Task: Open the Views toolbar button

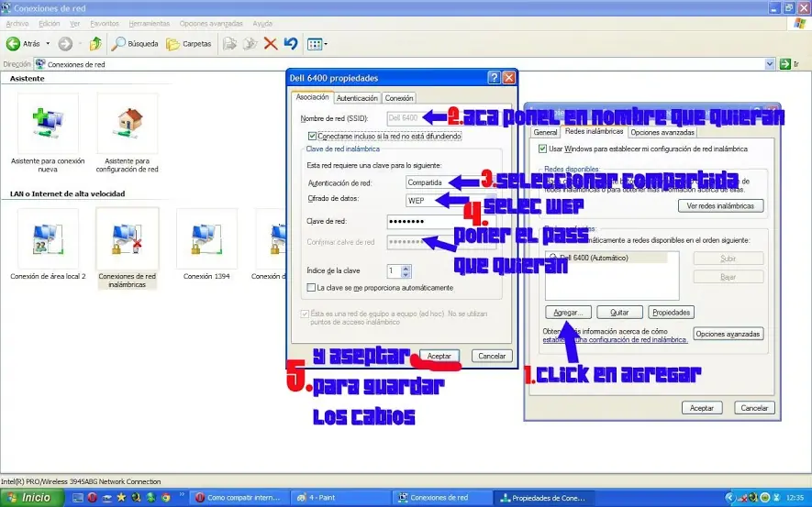Action: click(317, 44)
